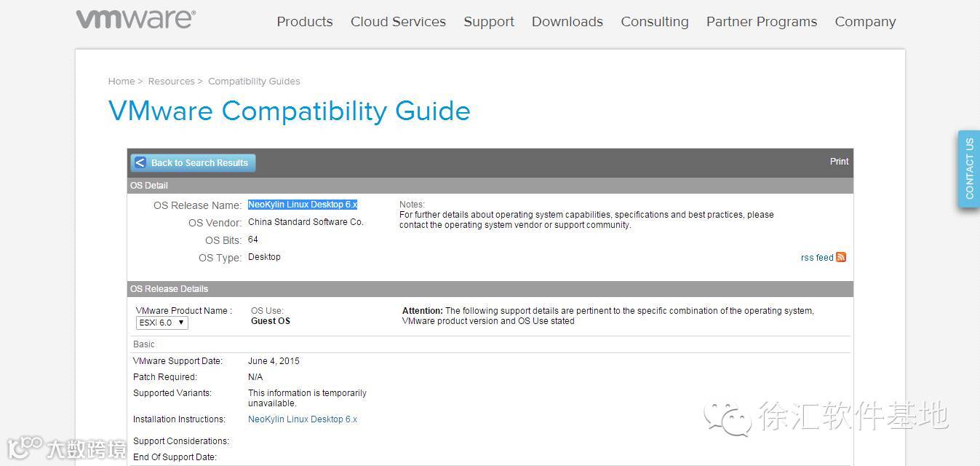Click the Print link
The height and width of the screenshot is (466, 980).
[x=839, y=162]
